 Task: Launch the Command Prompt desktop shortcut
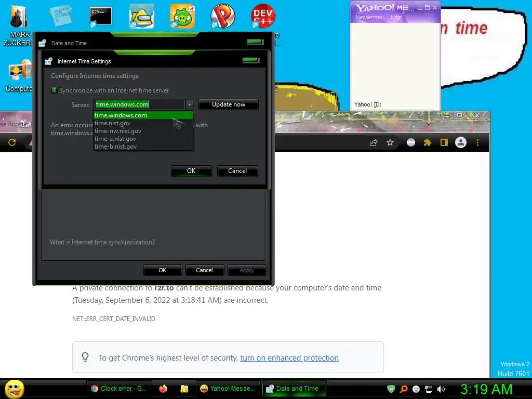(x=101, y=17)
